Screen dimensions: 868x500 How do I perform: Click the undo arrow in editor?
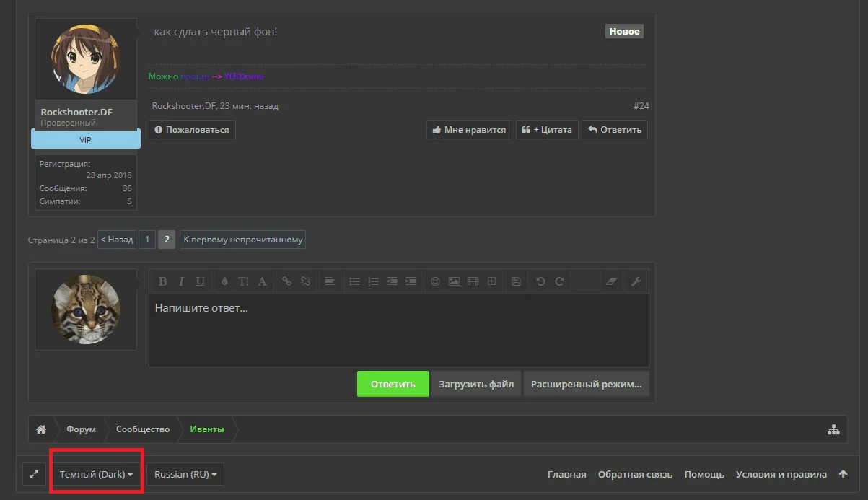540,281
